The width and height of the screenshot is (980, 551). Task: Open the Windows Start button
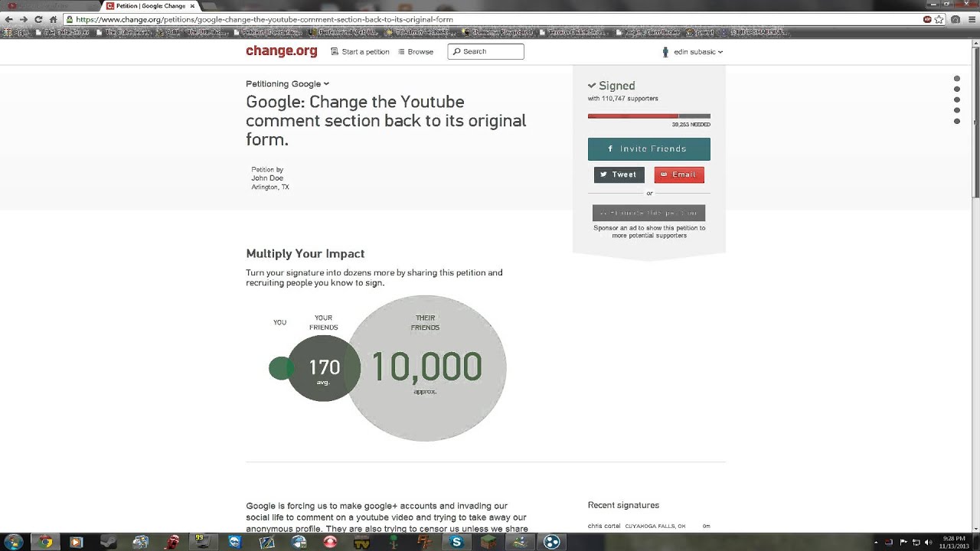coord(13,542)
